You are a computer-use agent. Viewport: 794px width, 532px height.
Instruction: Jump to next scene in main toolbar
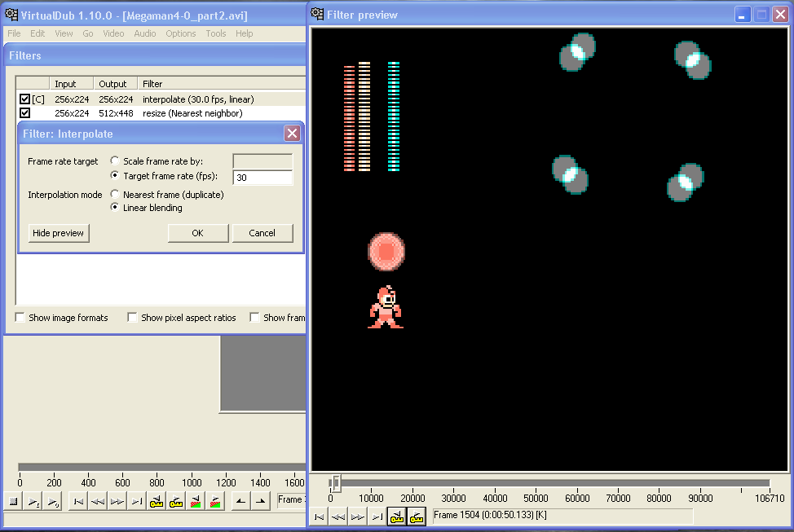point(214,501)
